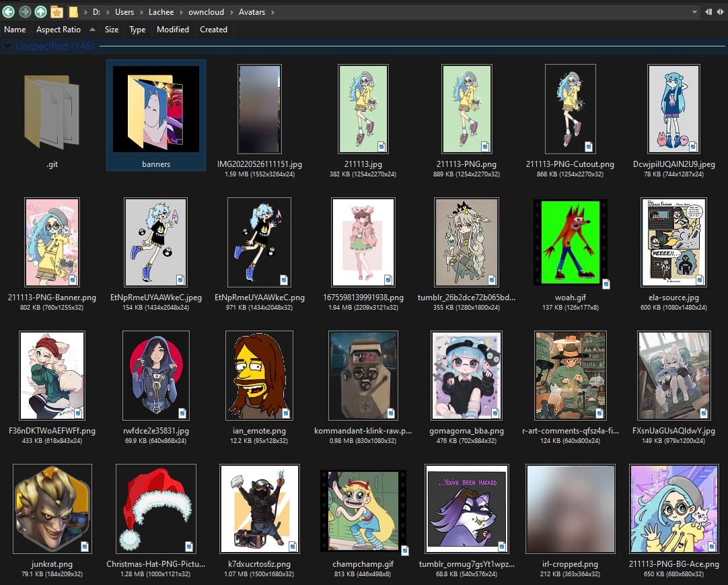Screen dimensions: 728x585
Task: Click the k7dxucrtos6z.png file name
Action: pos(260,564)
